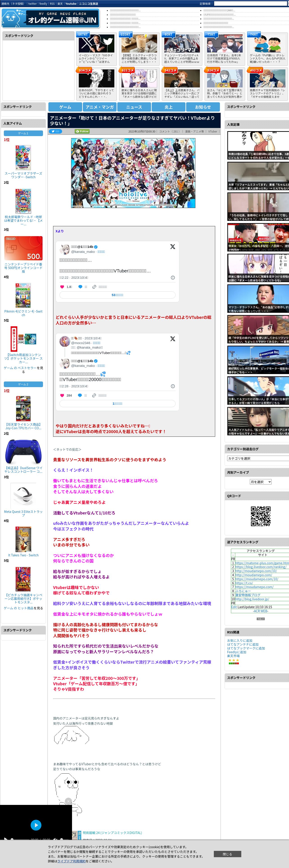This screenshot has height=868, width=289.
Task: Open Pikmin 4 -Switch product link
Action: pos(23,313)
